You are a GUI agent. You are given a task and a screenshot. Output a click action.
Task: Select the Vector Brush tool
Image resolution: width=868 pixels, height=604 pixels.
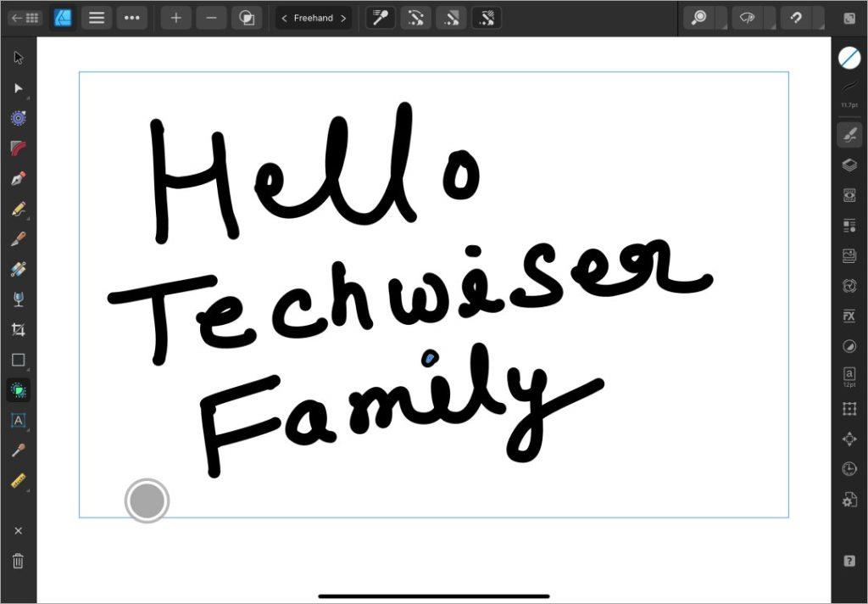point(19,239)
